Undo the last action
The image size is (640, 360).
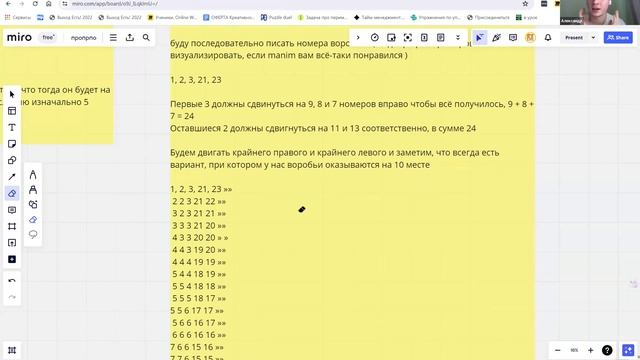(12, 281)
